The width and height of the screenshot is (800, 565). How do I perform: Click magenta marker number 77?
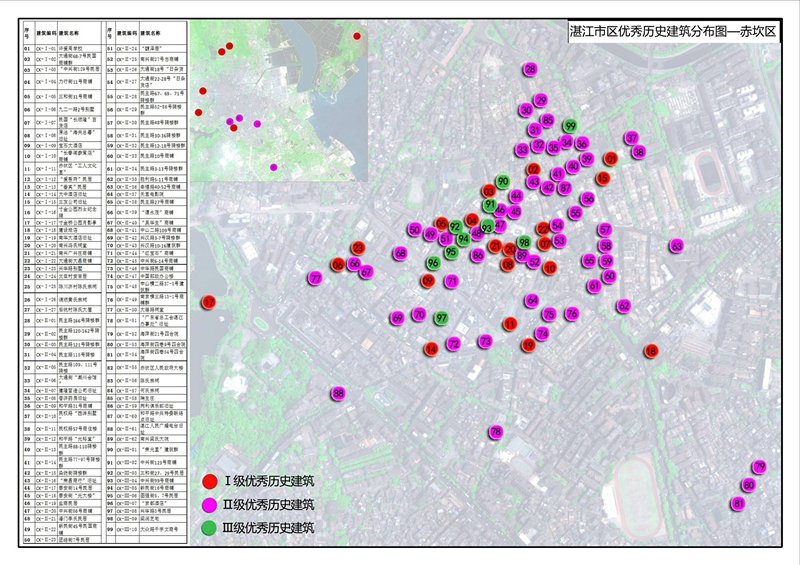(x=314, y=277)
